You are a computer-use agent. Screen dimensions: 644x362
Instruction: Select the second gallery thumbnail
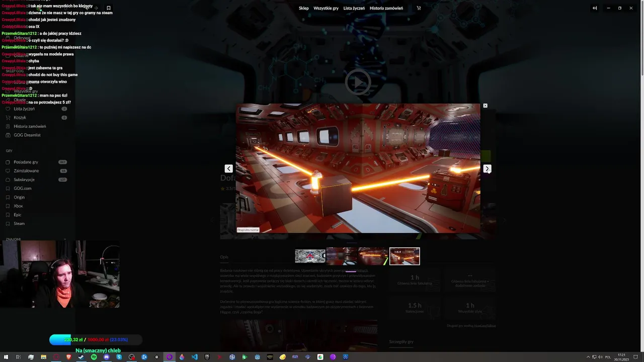click(342, 256)
